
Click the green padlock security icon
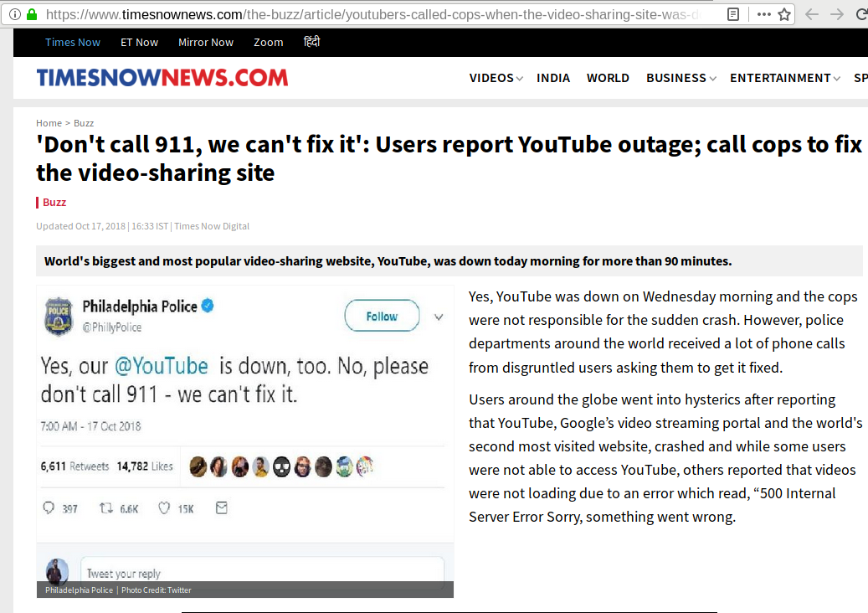[x=32, y=14]
